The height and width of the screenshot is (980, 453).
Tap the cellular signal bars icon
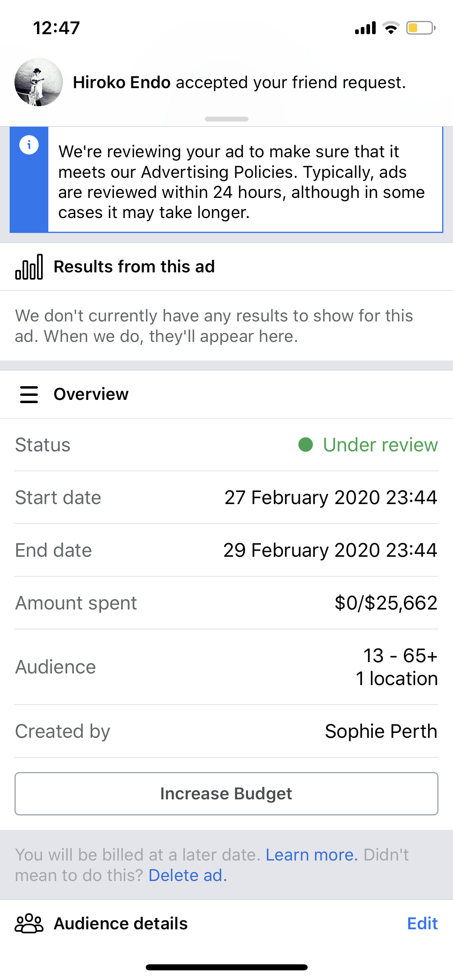coord(365,28)
